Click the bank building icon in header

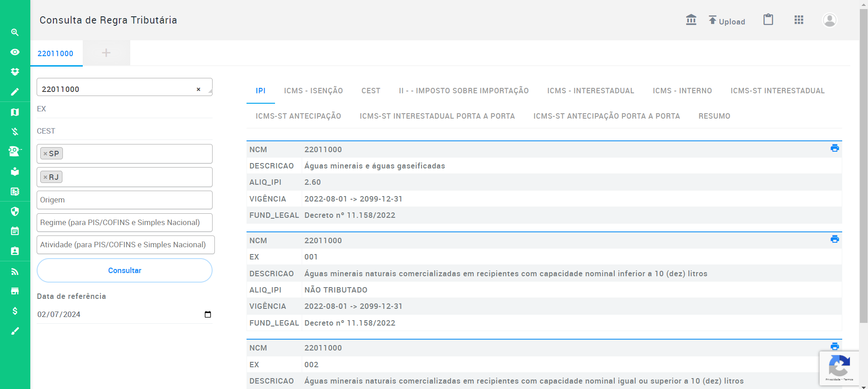691,20
